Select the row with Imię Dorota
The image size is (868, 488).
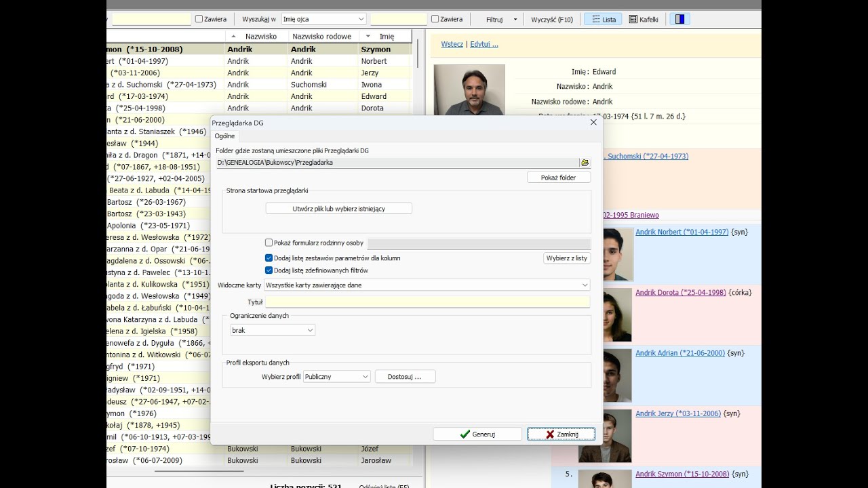(259, 108)
